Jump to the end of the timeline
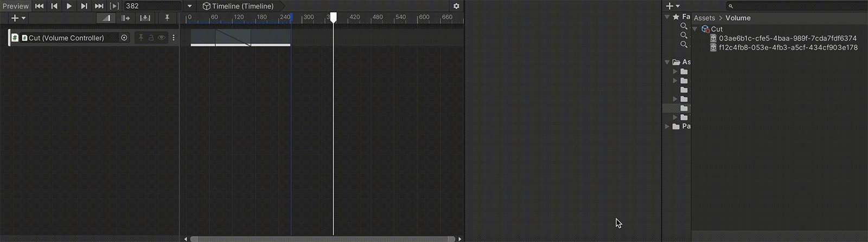868x242 pixels. point(99,6)
